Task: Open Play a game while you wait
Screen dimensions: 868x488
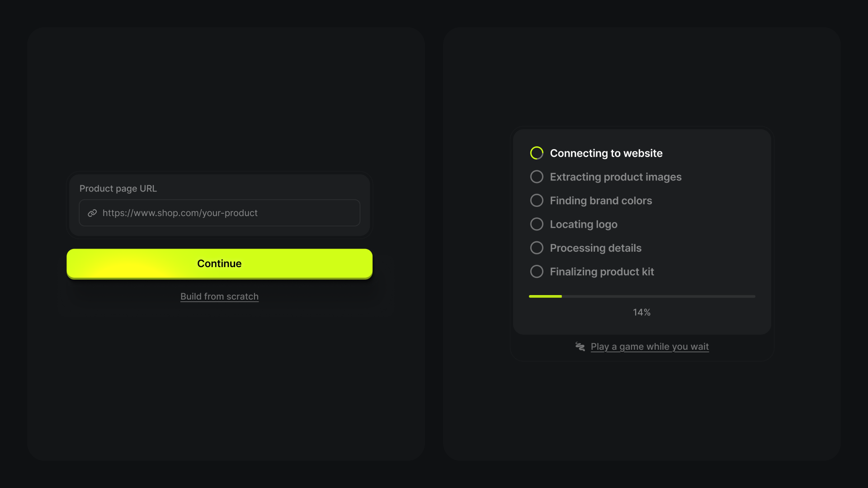Action: coord(649,347)
